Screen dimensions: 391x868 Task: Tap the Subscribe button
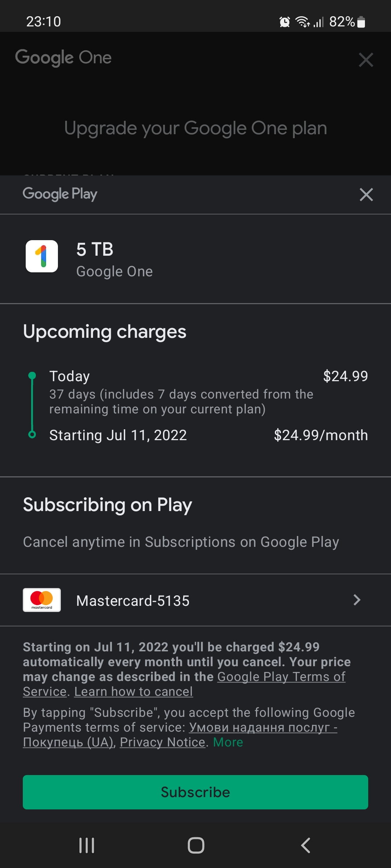(x=195, y=792)
